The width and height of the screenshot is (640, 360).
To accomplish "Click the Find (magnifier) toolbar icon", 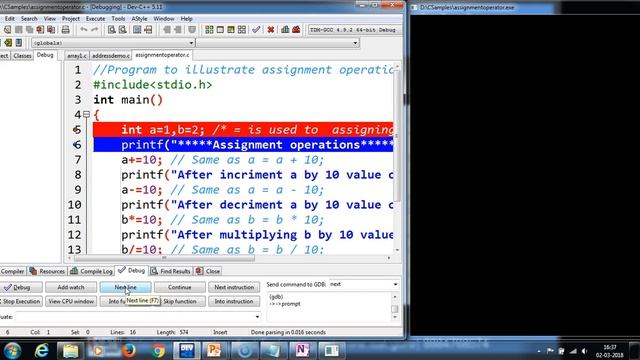I will (111, 30).
